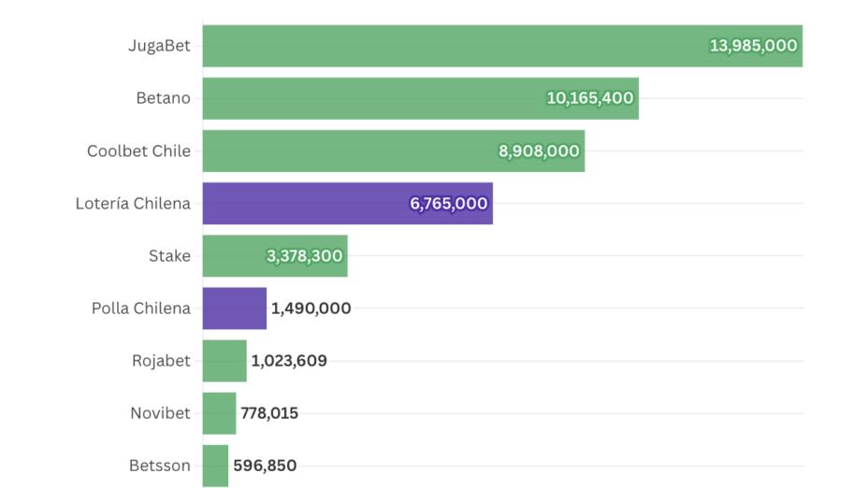Select the Novibet bar
Viewport: 868px width, 488px height.
219,413
